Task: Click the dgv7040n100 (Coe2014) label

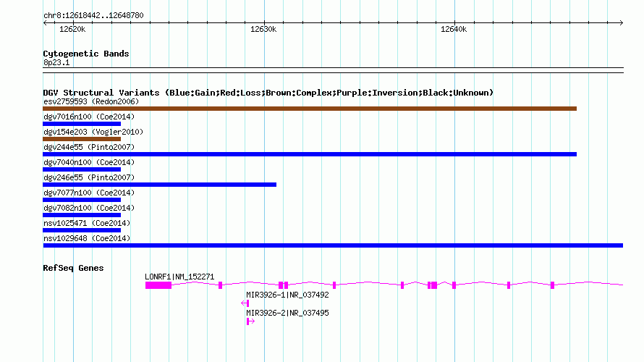Action: pyautogui.click(x=89, y=162)
